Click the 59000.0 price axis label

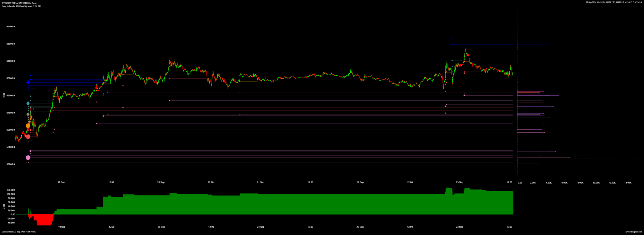coord(11,147)
